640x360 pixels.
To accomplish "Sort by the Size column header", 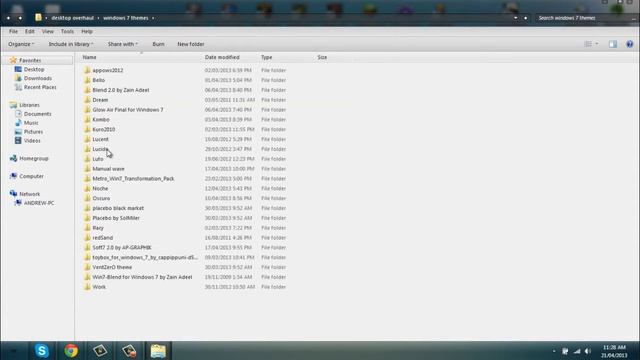I will (x=322, y=58).
